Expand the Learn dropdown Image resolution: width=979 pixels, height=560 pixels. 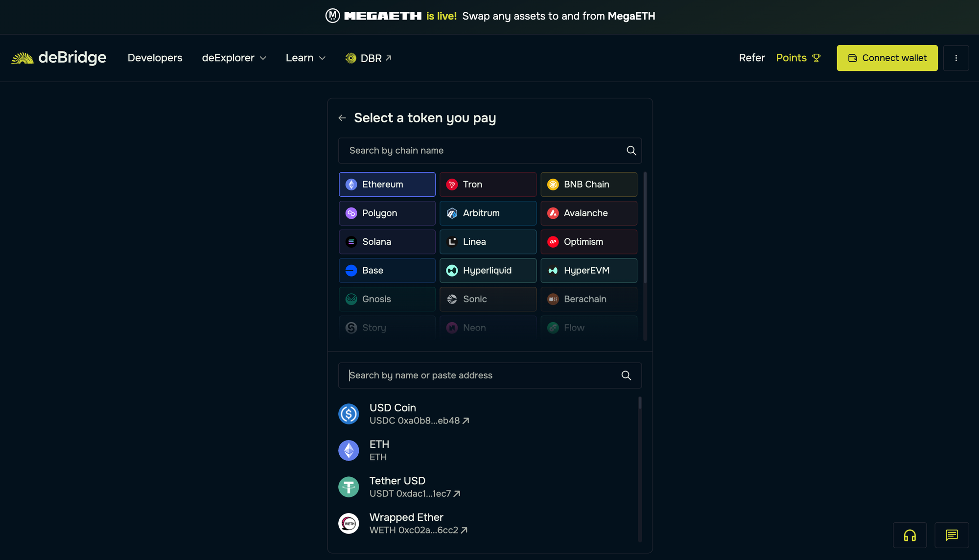click(305, 58)
